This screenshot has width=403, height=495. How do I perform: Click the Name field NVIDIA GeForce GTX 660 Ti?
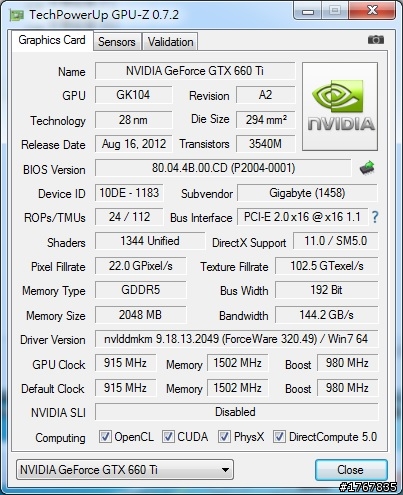195,71
